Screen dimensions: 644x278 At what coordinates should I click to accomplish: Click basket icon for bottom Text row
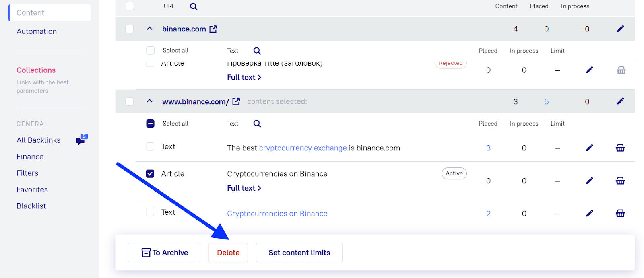(620, 213)
